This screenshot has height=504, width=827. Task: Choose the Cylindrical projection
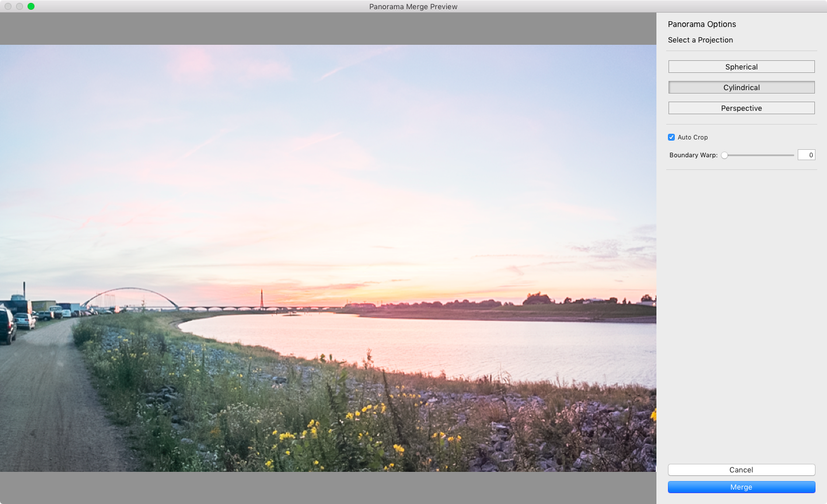point(741,87)
